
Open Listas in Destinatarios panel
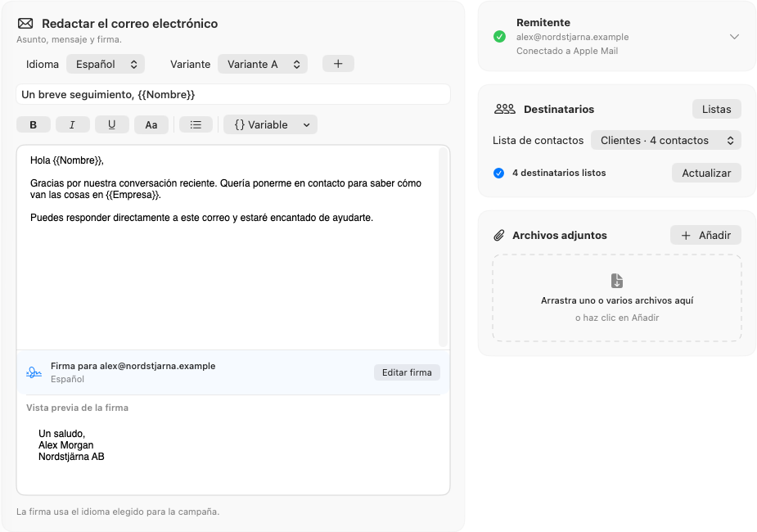point(716,109)
